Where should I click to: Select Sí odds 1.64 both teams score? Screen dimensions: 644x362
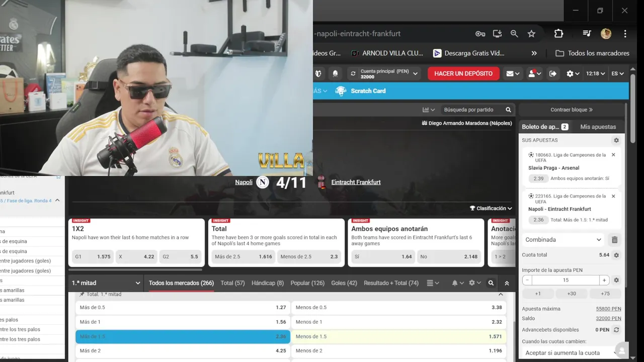pyautogui.click(x=383, y=256)
